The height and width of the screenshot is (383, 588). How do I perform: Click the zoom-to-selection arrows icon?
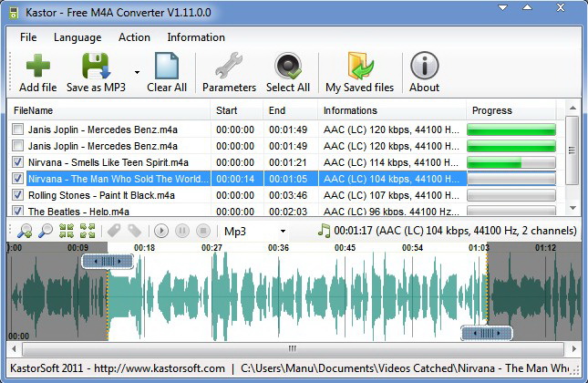pos(67,231)
